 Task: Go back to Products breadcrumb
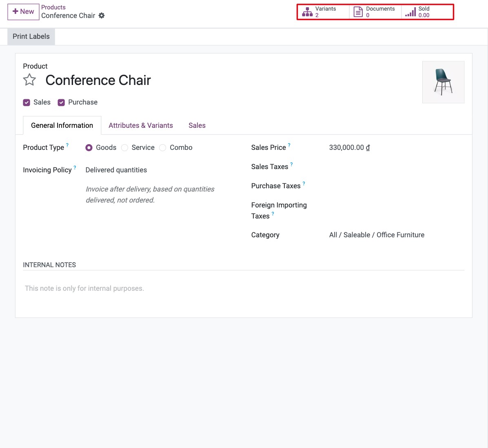[53, 7]
